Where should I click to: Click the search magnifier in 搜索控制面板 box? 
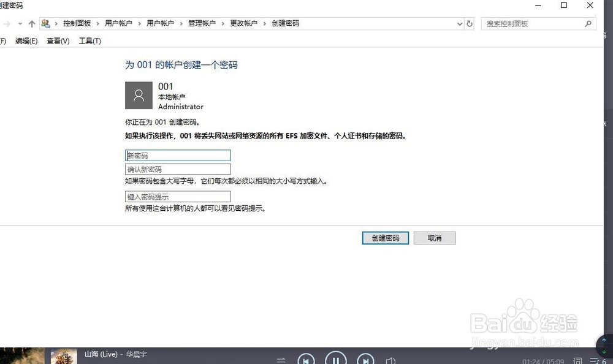(587, 23)
